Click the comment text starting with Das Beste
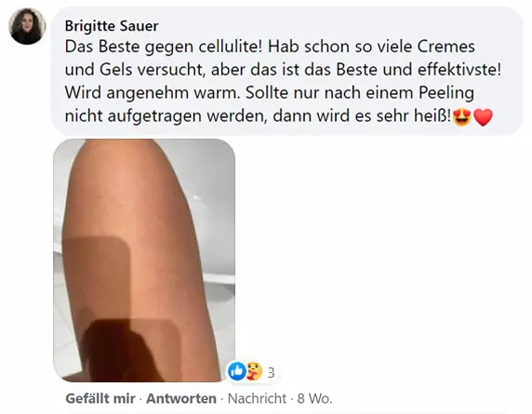The width and height of the screenshot is (532, 414). (283, 81)
